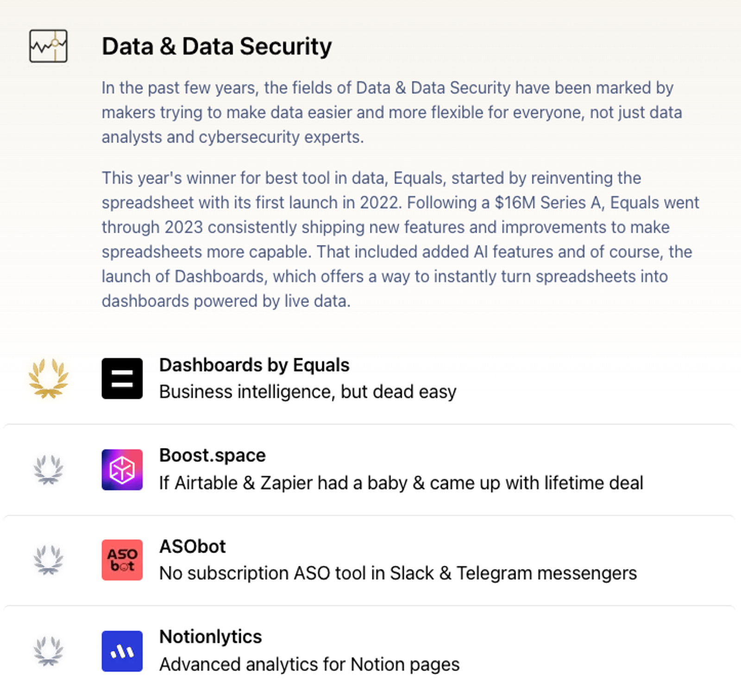Viewport: 741px width, 700px height.
Task: Click the "Business intelligence, but dead easy" tagline
Action: 308,392
